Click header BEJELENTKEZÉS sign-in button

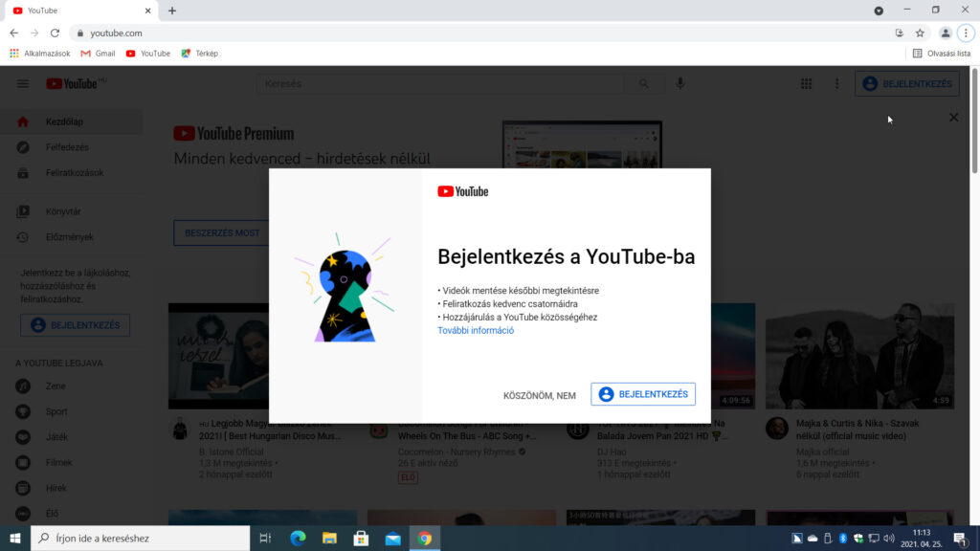coord(907,84)
